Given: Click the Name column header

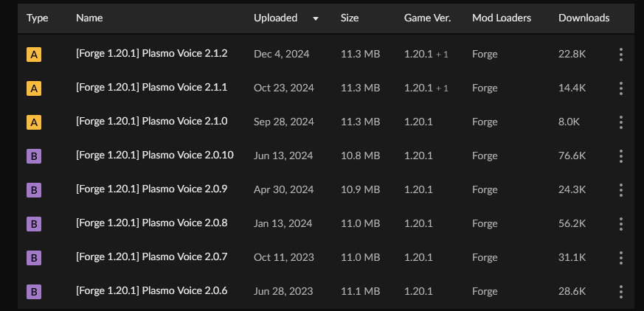Looking at the screenshot, I should tap(89, 18).
